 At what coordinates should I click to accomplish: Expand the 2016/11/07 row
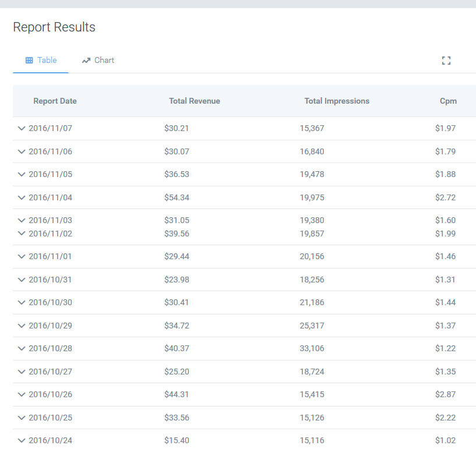[x=22, y=129]
